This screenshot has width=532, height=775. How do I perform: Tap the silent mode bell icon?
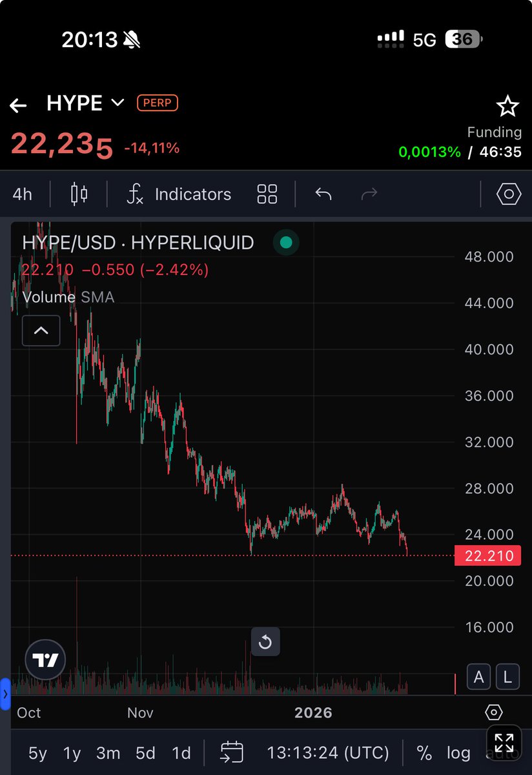pyautogui.click(x=132, y=40)
